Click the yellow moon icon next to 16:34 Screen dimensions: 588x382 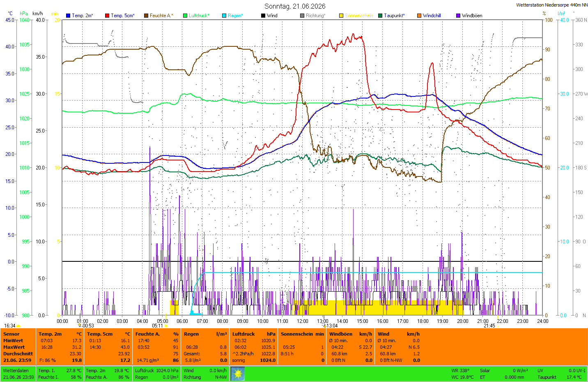[x=18, y=326]
